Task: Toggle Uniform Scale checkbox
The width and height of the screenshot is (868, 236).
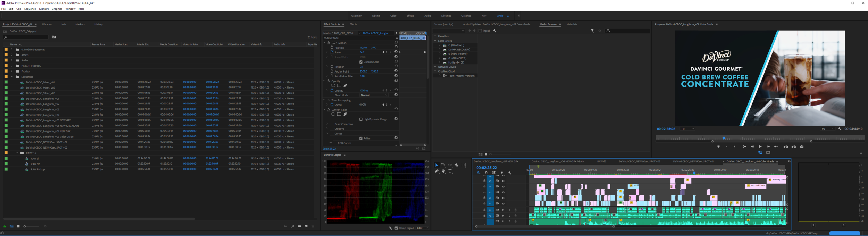Action: coord(361,62)
